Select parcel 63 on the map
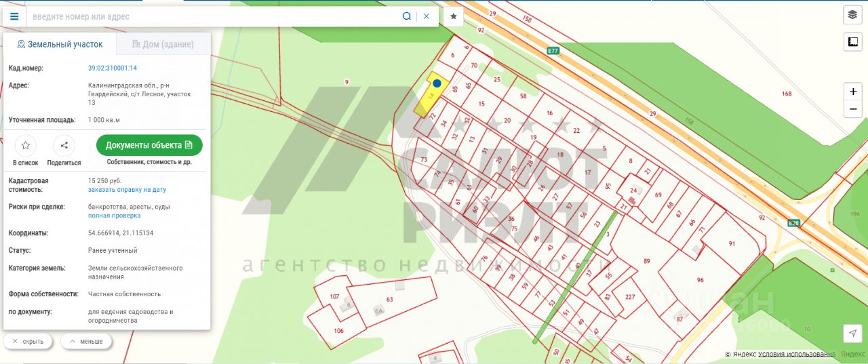This screenshot has width=868, height=364. click(x=389, y=299)
